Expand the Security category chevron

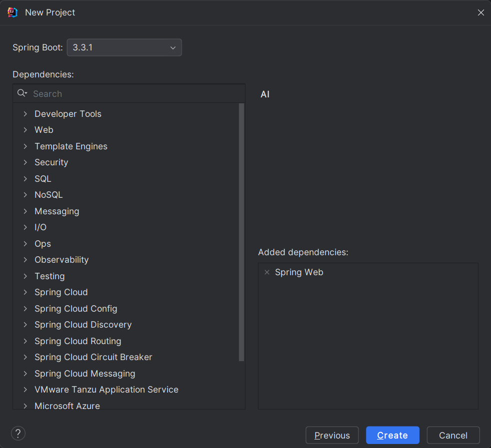pos(25,162)
